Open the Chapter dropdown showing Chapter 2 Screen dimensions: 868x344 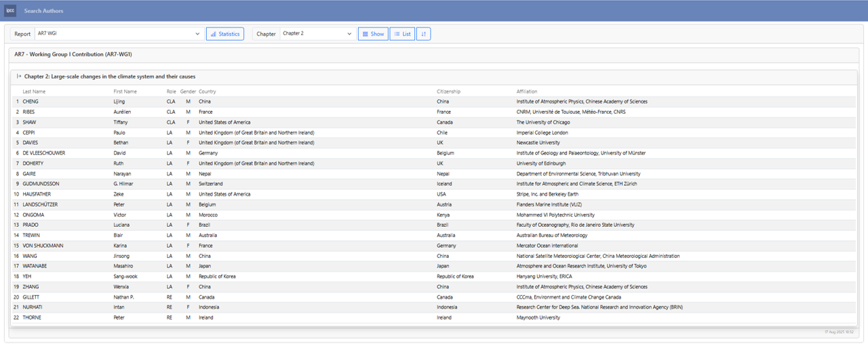(317, 34)
